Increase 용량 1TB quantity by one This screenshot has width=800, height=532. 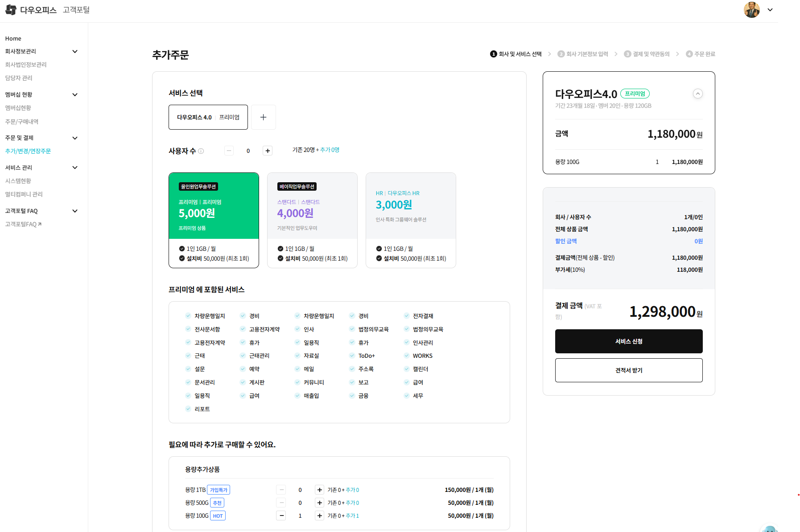tap(319, 490)
